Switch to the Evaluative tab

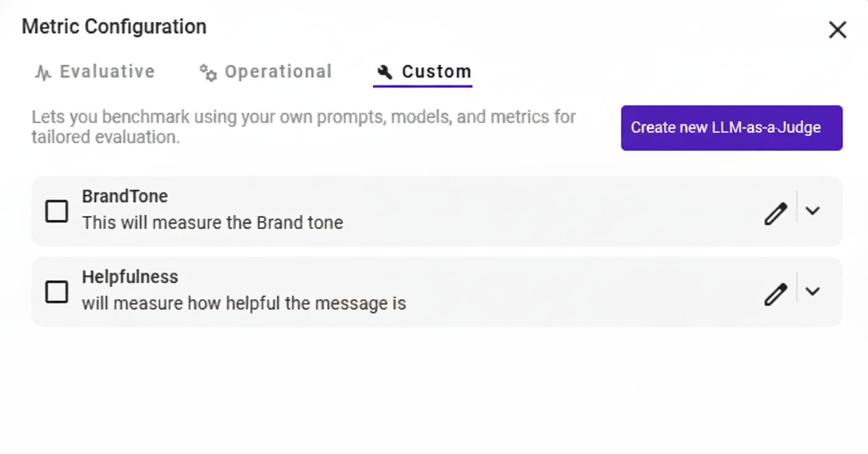pos(107,72)
